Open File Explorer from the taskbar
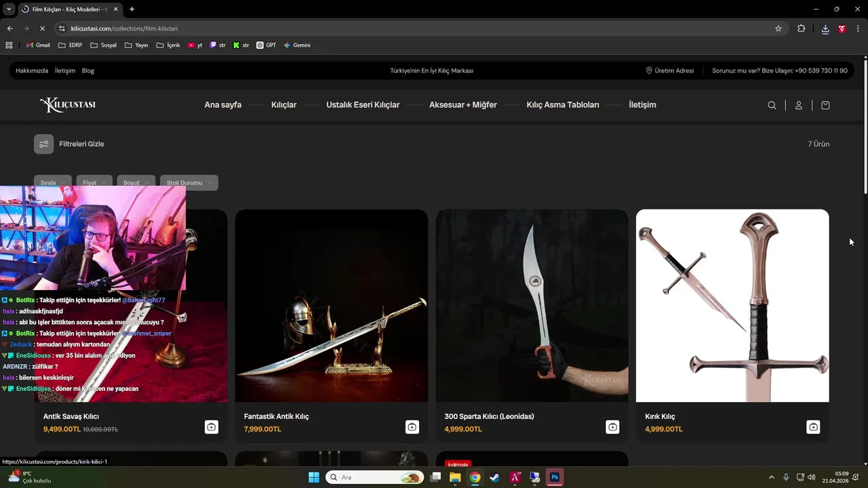The image size is (868, 488). pyautogui.click(x=455, y=477)
